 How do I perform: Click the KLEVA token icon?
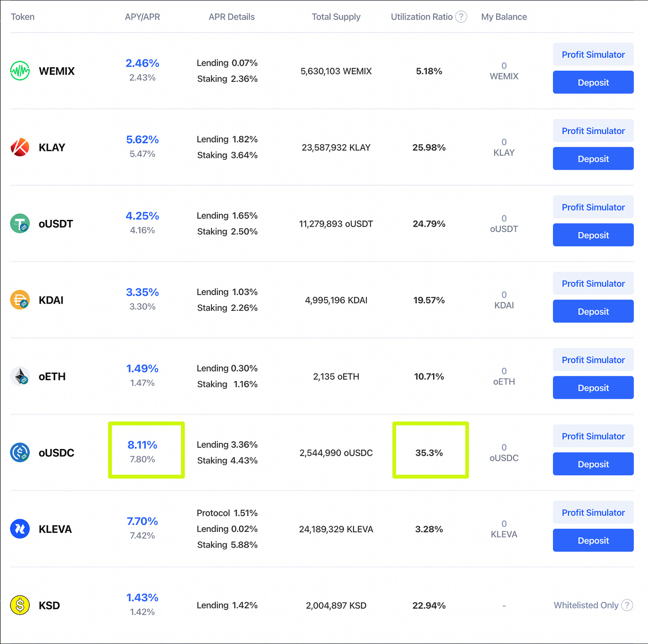[20, 529]
